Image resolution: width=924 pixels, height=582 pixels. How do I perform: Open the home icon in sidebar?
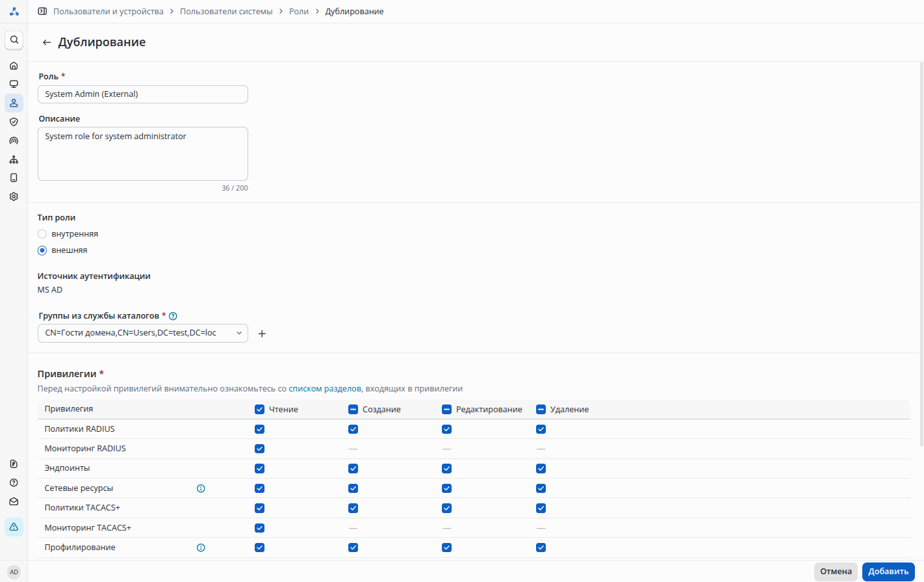point(14,66)
